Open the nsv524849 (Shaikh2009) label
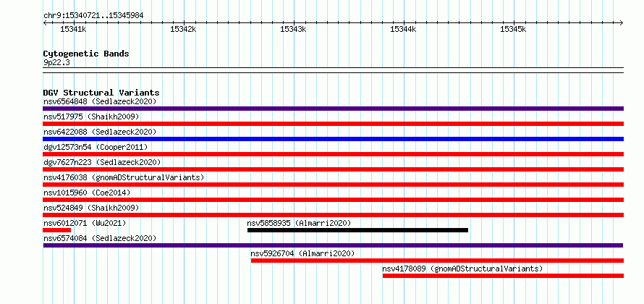 [x=91, y=208]
